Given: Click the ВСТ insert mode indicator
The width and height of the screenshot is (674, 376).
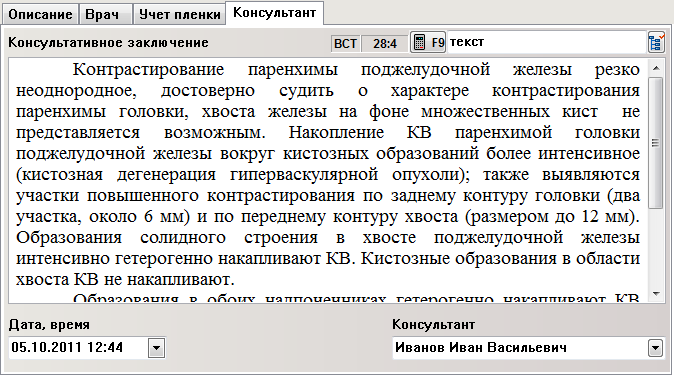Looking at the screenshot, I should 345,43.
